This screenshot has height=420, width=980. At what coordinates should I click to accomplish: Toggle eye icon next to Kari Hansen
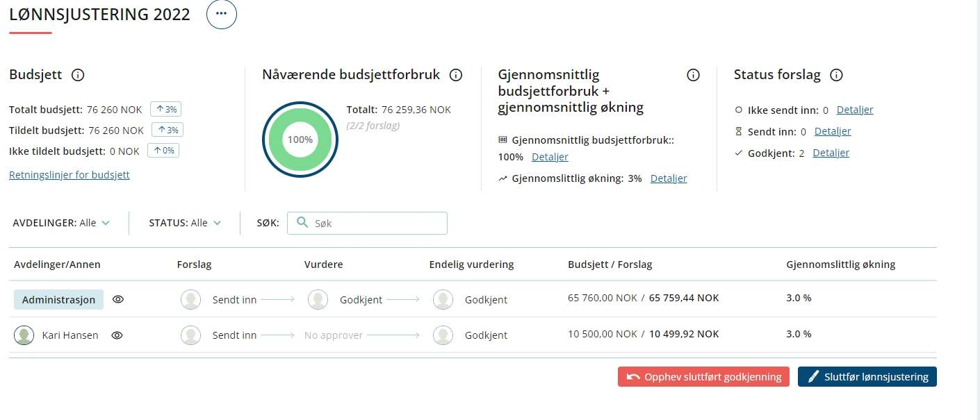pos(117,335)
